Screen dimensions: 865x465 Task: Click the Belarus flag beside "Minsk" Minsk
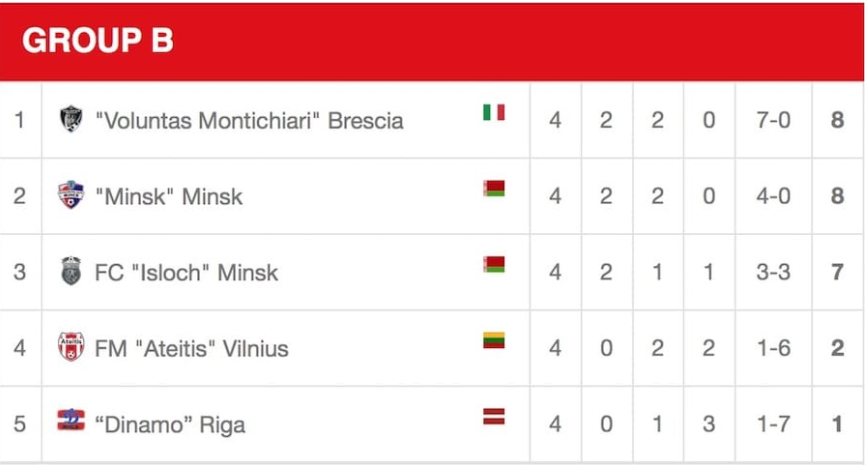pyautogui.click(x=494, y=188)
